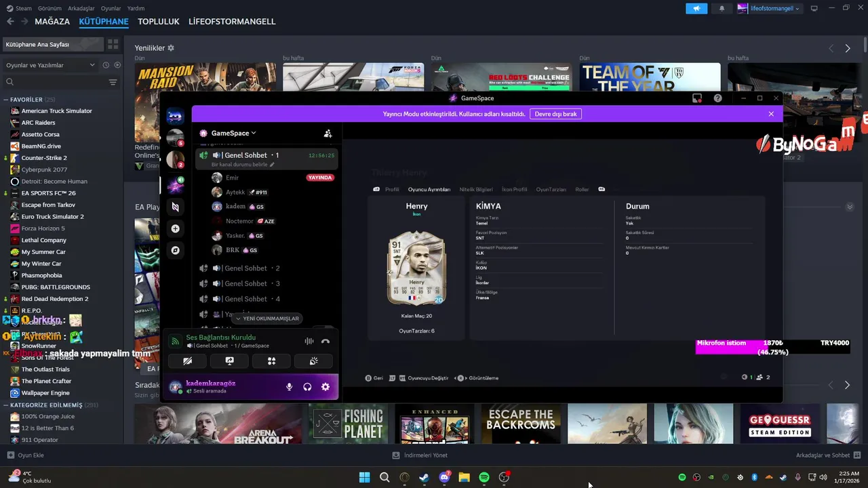Open the Görünüm menu
Image resolution: width=868 pixels, height=488 pixels.
coord(50,8)
